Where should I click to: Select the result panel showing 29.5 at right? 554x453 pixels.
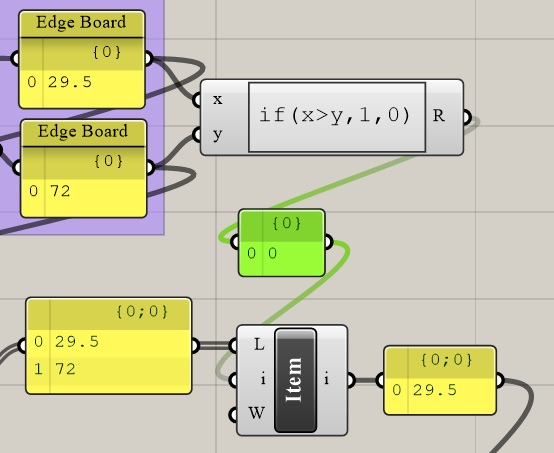[x=440, y=380]
